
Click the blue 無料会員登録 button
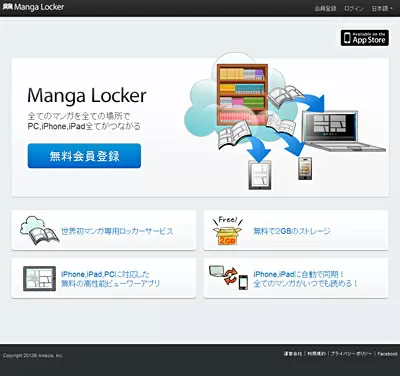click(84, 156)
